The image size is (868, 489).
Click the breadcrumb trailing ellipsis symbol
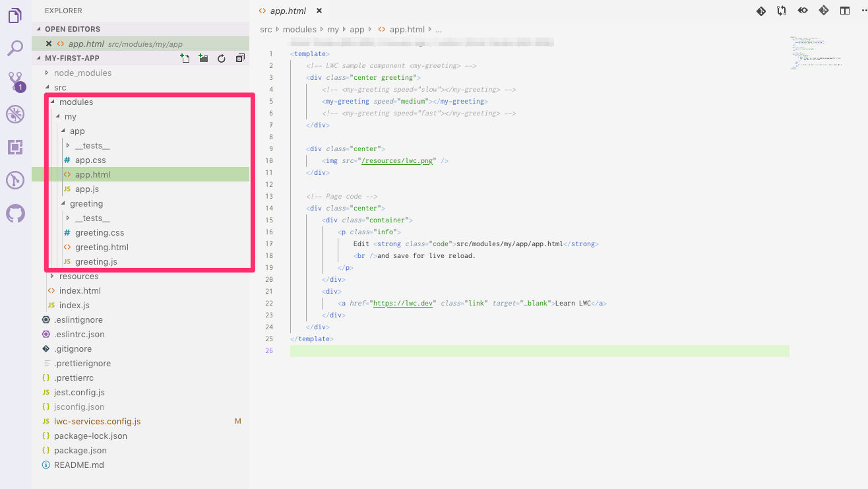[x=439, y=30]
